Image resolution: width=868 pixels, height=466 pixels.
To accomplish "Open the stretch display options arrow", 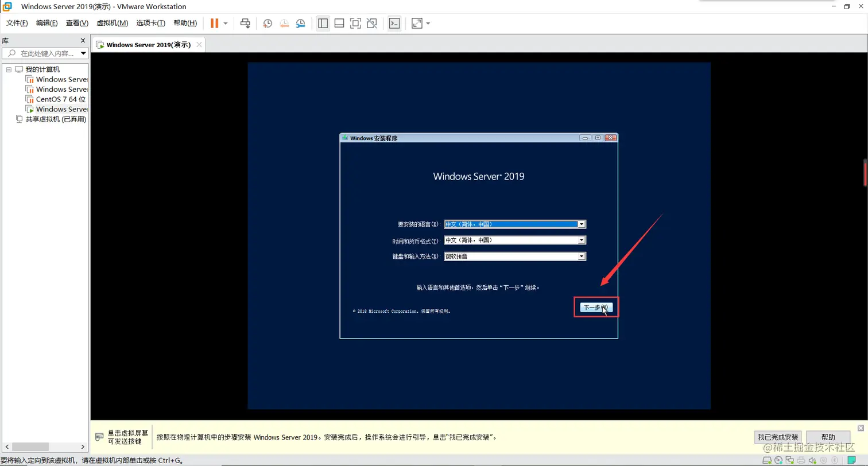I will 428,24.
